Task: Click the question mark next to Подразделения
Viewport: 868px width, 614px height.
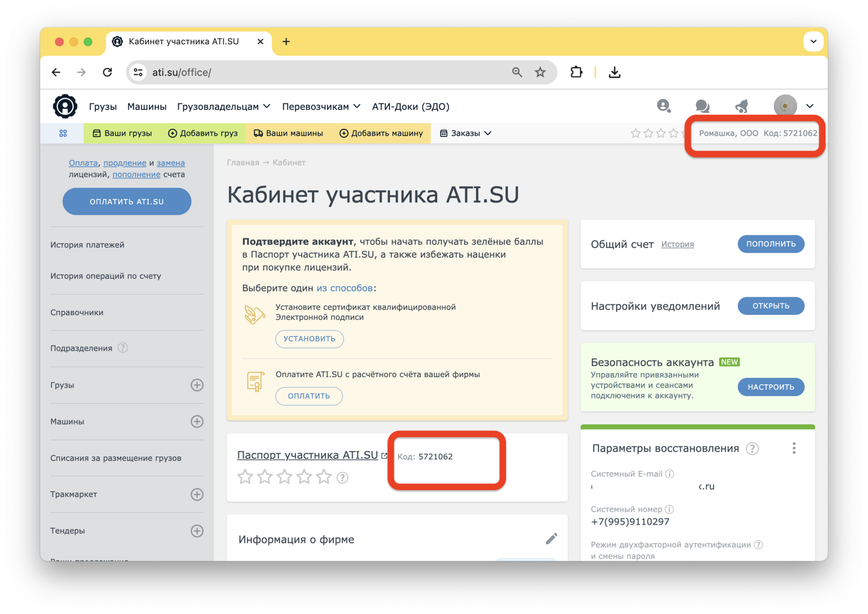Action: [x=122, y=348]
